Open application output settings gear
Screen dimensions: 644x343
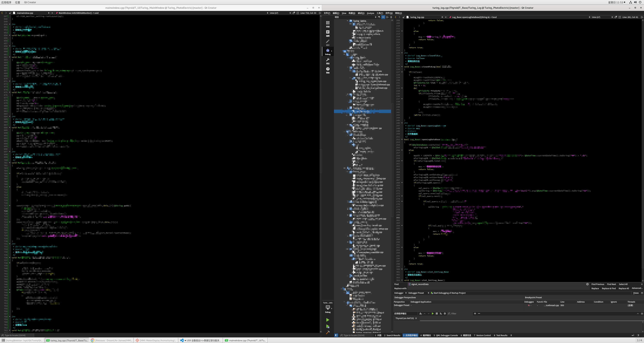click(444, 313)
